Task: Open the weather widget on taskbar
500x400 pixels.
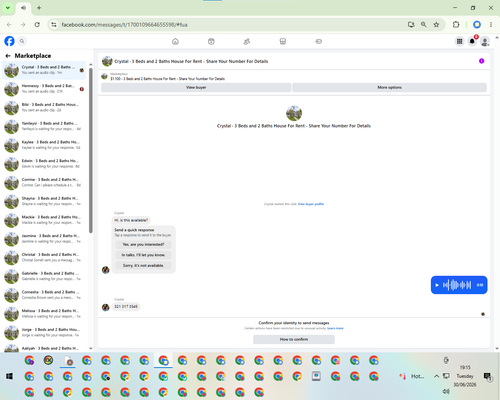Action: point(412,376)
